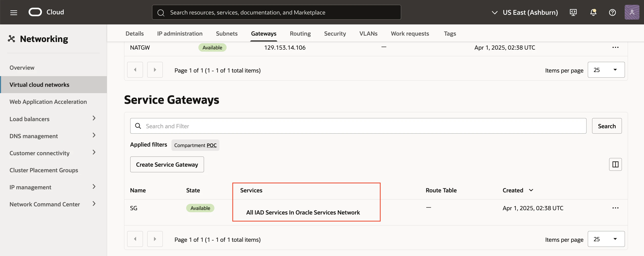This screenshot has width=644, height=256.
Task: Expand DNS management submenu
Action: tap(94, 135)
